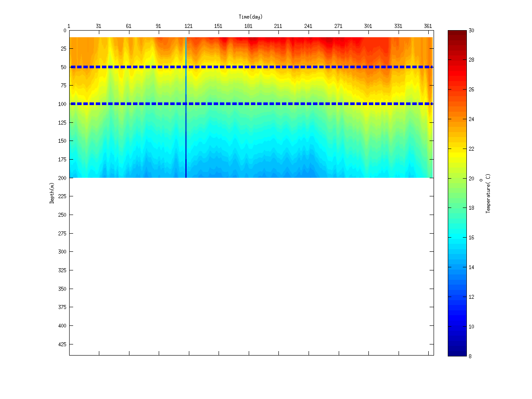The image size is (532, 399).
Task: Click the Depth(m) axis label
Action: (x=52, y=193)
